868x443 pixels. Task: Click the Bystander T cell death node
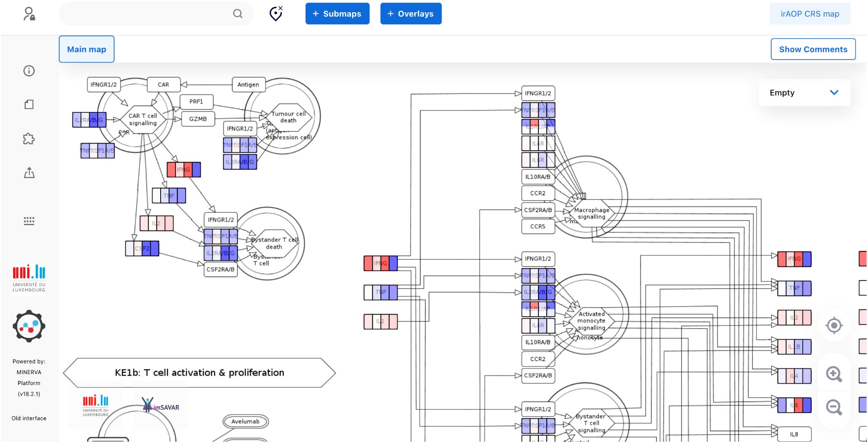coord(274,243)
